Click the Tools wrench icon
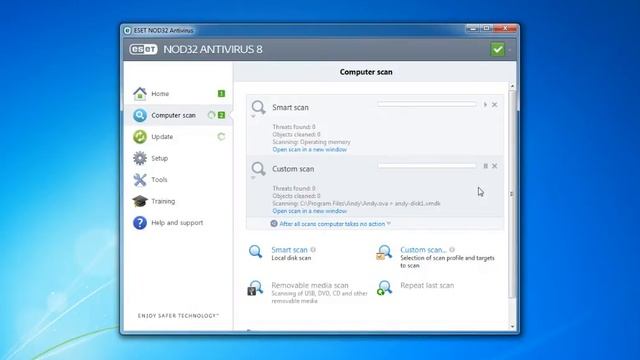The width and height of the screenshot is (640, 360). 140,180
